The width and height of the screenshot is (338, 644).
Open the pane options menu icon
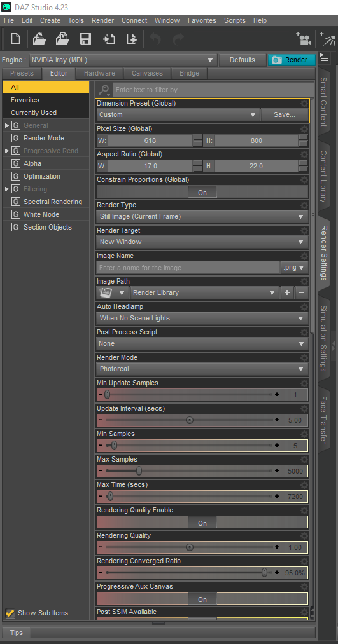point(324,58)
